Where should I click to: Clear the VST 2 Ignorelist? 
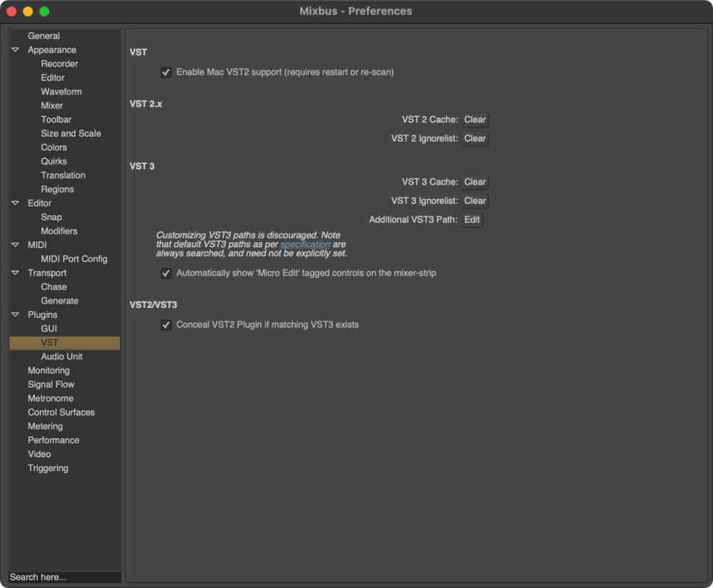474,138
